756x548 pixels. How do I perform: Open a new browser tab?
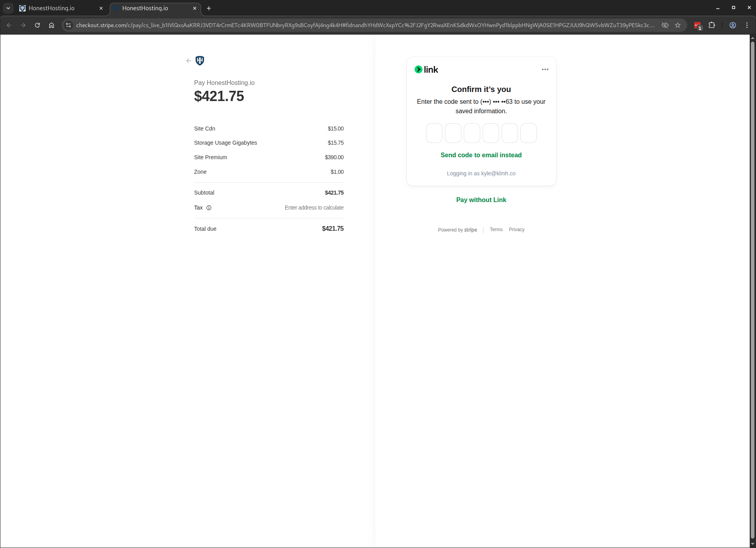click(x=209, y=8)
